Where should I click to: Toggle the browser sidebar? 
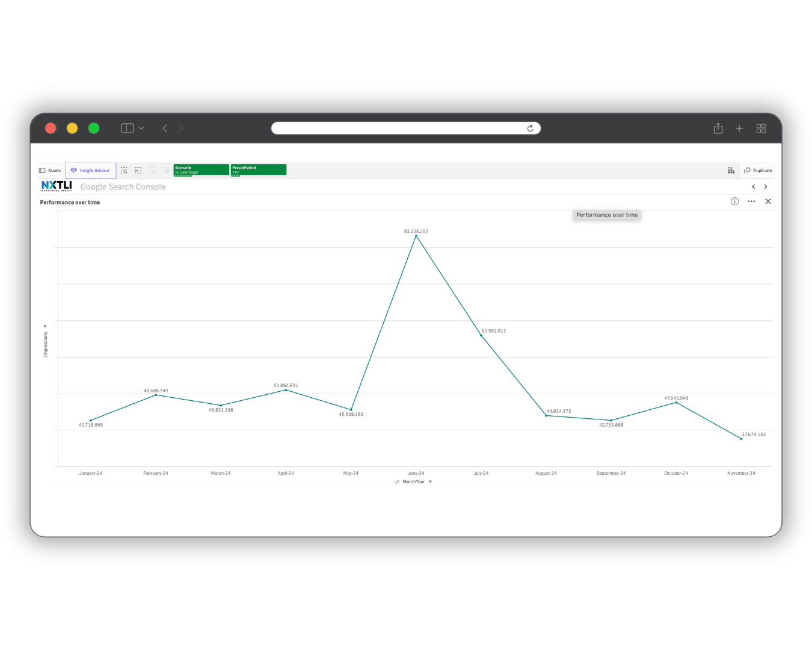point(127,128)
